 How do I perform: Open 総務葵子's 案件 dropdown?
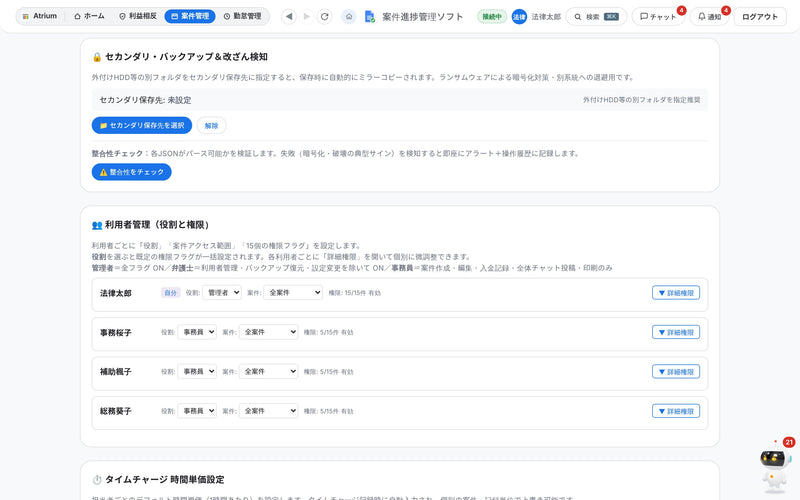[268, 411]
